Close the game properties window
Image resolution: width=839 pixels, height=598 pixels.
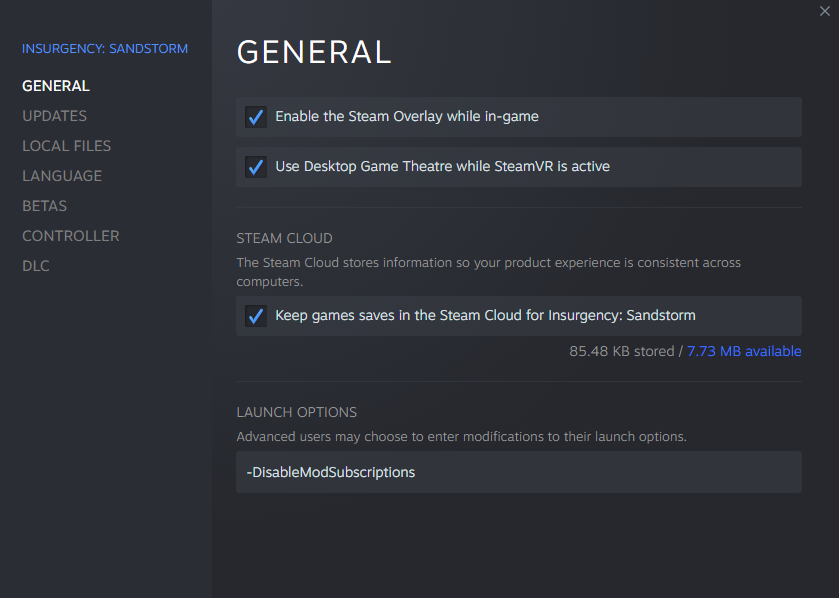823,11
